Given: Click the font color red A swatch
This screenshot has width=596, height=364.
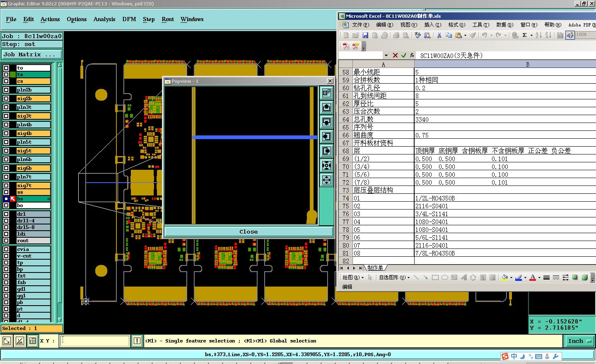Looking at the screenshot, I should coord(533,277).
